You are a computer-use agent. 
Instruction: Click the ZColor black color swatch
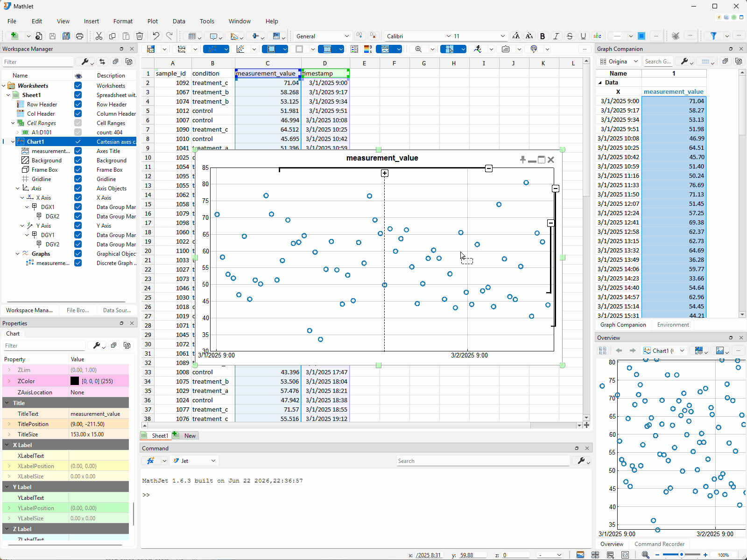pos(75,381)
